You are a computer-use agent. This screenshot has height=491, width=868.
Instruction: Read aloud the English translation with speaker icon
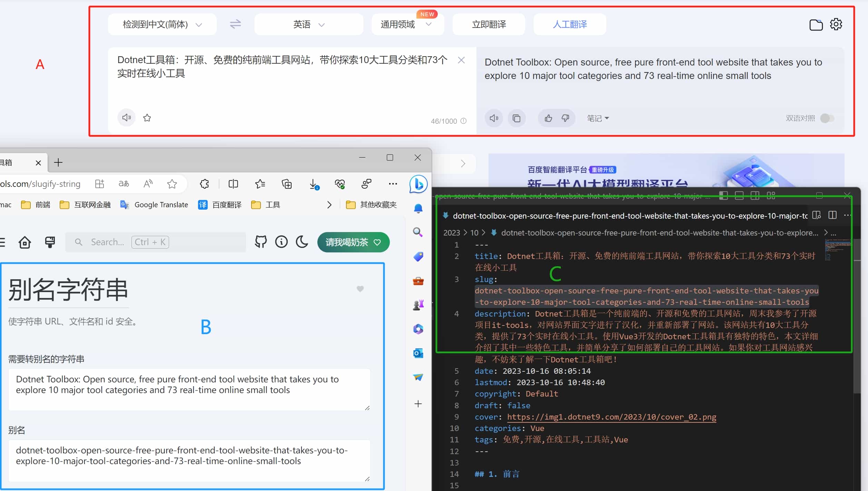click(x=493, y=118)
